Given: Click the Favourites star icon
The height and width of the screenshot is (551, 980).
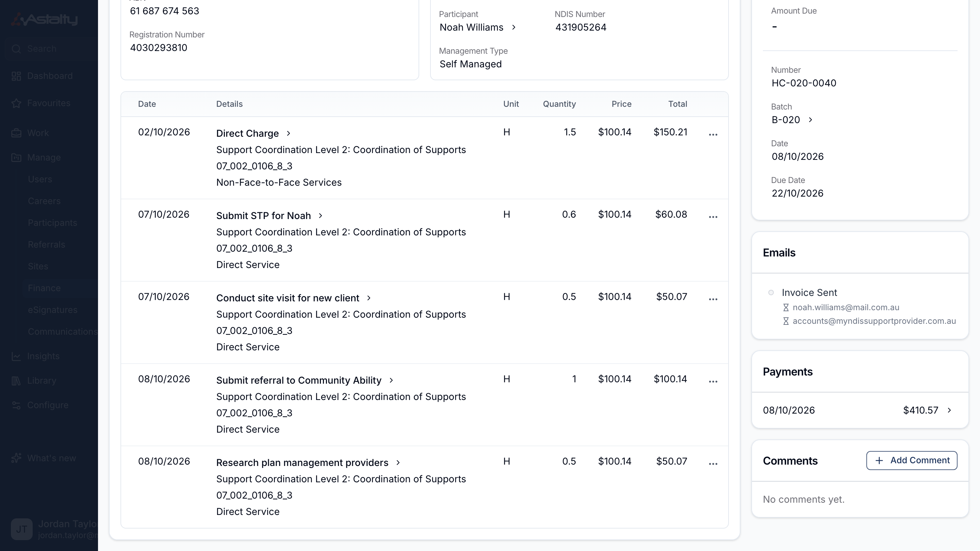Looking at the screenshot, I should (16, 103).
